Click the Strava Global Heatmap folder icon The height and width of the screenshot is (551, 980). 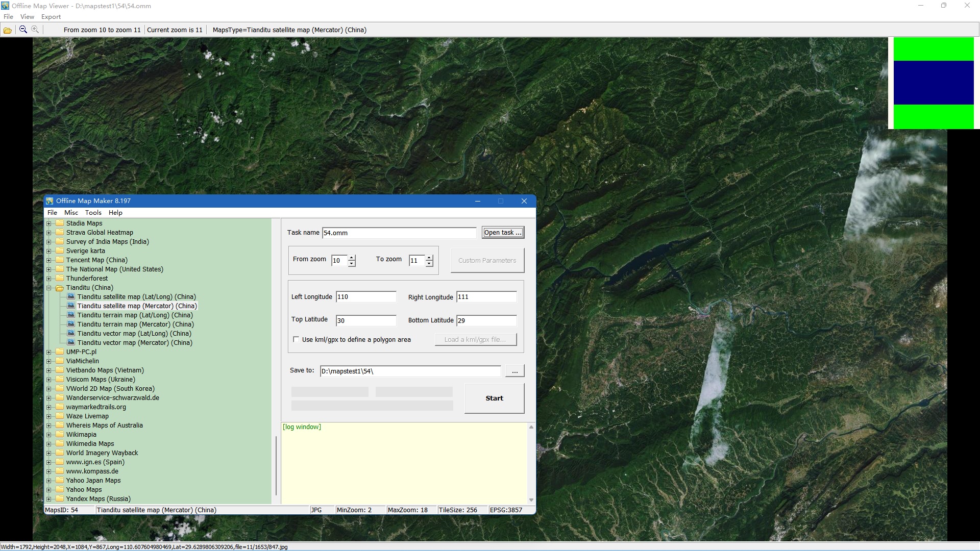pos(60,232)
